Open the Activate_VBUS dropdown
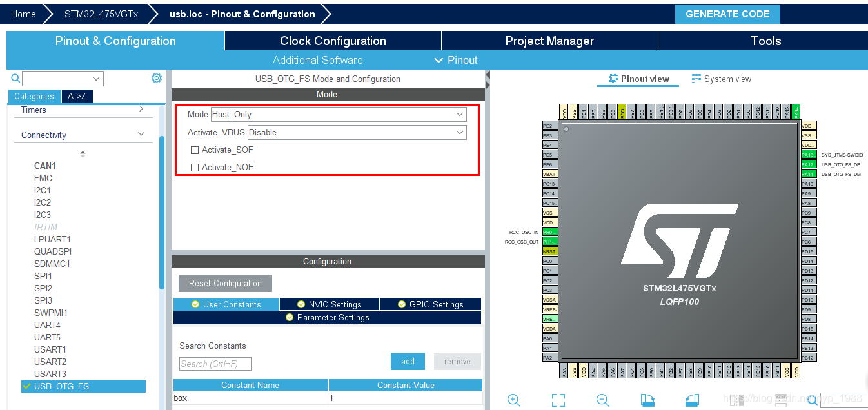The image size is (868, 410). pyautogui.click(x=357, y=132)
